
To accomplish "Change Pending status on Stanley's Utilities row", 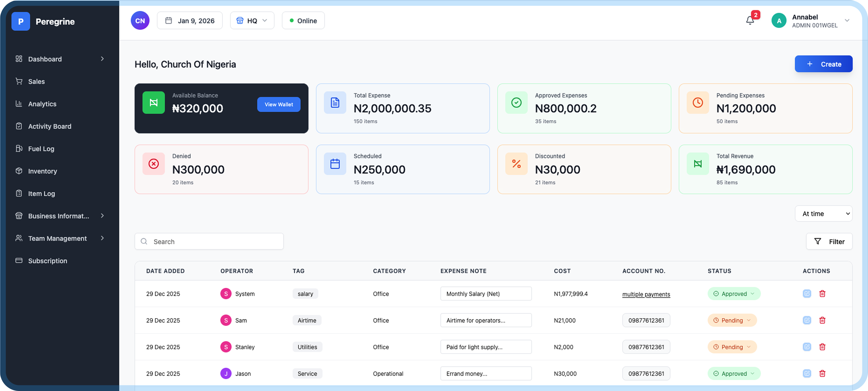I will (732, 346).
